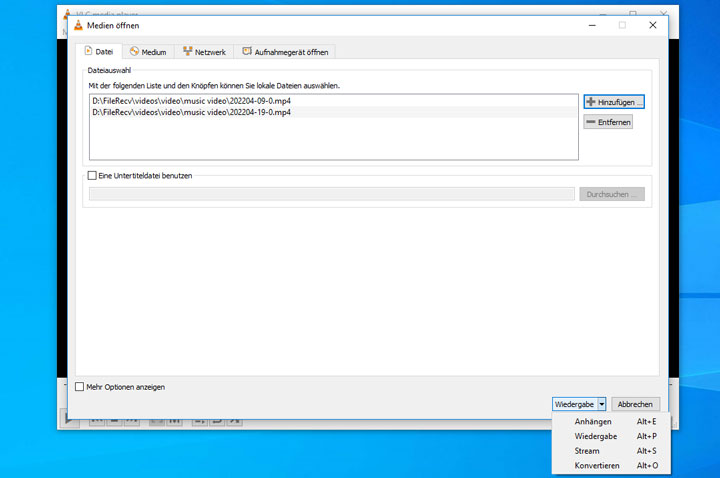Click the minus icon on Entfernen
The height and width of the screenshot is (478, 720).
click(x=591, y=122)
